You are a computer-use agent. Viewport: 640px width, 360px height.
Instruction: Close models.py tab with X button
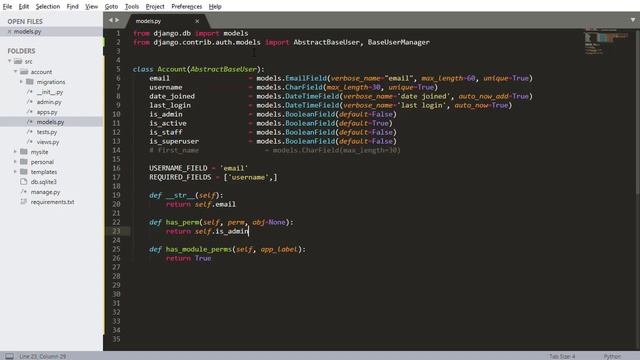tap(197, 21)
